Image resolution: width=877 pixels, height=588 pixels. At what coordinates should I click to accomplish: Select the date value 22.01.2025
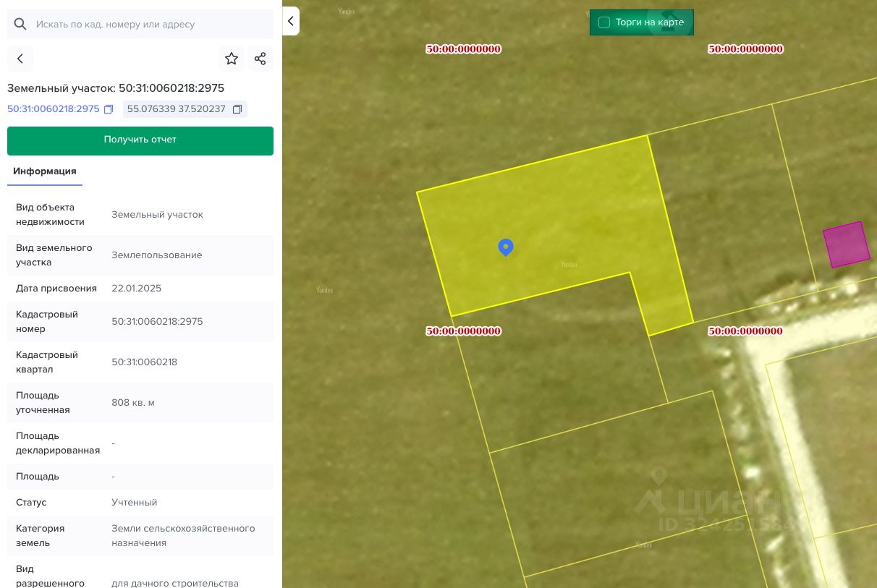(137, 289)
